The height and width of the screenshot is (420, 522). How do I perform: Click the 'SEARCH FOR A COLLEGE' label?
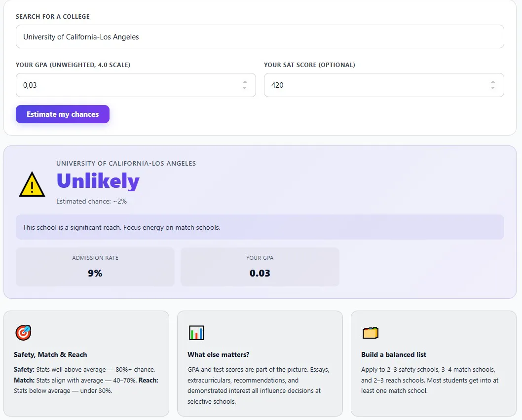53,17
